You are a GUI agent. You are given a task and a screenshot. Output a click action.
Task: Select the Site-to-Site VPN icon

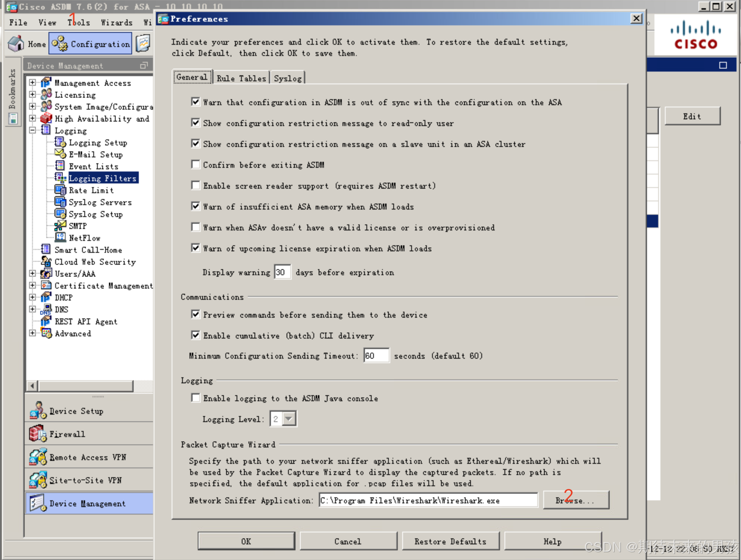point(37,480)
